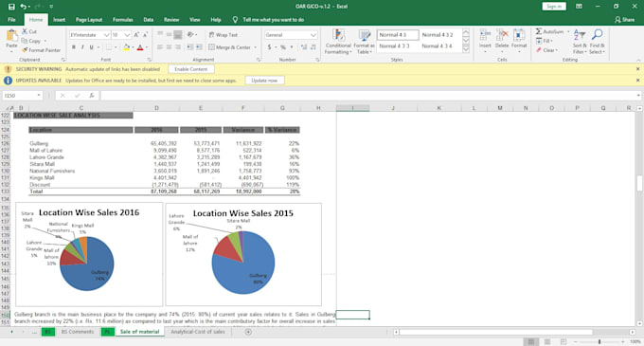Click in the formula bar input
The image size is (644, 346).
(368, 96)
